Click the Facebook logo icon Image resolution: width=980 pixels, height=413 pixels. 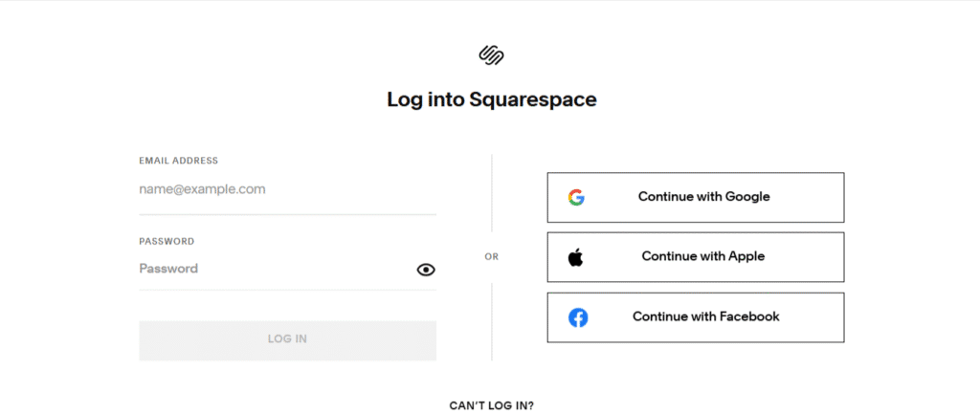(x=578, y=317)
